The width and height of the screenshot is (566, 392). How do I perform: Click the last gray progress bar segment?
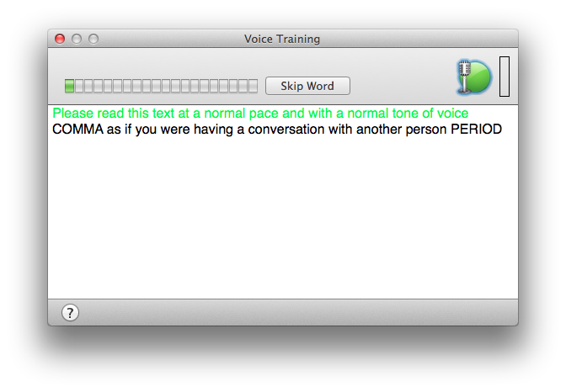[253, 86]
